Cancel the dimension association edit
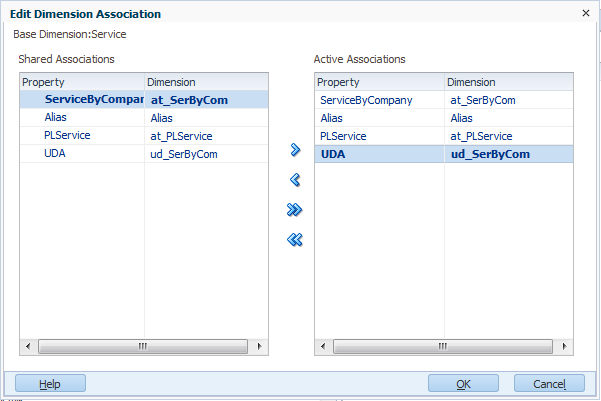Viewport: 601px width, 401px height. pos(549,383)
